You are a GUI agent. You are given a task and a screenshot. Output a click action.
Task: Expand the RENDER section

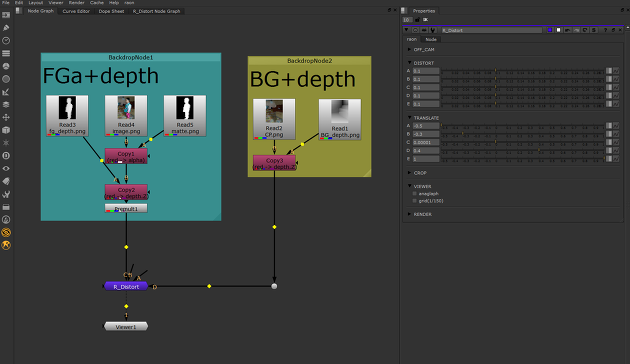(409, 214)
